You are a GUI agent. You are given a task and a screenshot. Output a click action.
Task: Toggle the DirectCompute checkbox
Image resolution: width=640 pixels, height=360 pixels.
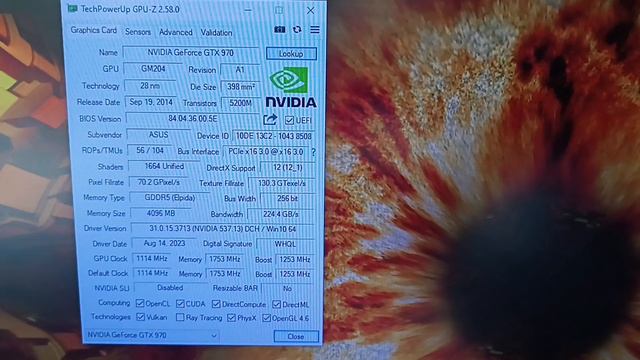(x=216, y=304)
